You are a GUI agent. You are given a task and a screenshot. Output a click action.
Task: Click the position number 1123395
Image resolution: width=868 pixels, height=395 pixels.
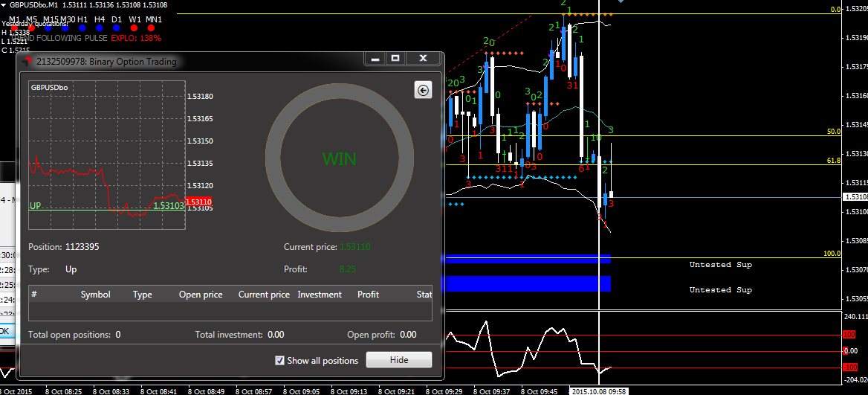[82, 246]
